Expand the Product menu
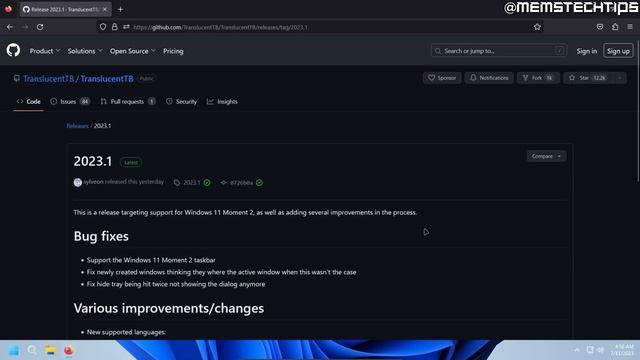This screenshot has height=360, width=640. point(45,51)
